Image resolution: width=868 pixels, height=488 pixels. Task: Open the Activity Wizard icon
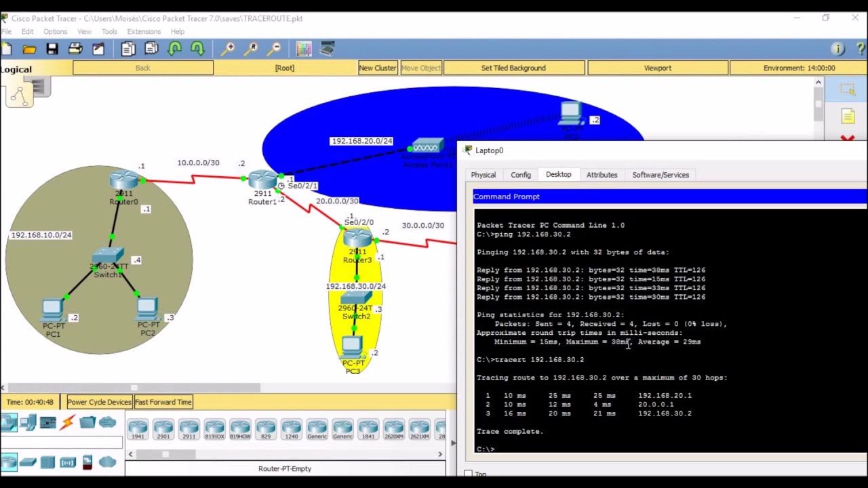point(98,49)
